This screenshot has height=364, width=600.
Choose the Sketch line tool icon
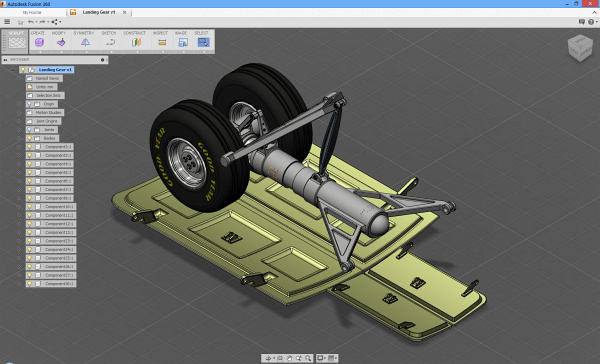[x=111, y=42]
